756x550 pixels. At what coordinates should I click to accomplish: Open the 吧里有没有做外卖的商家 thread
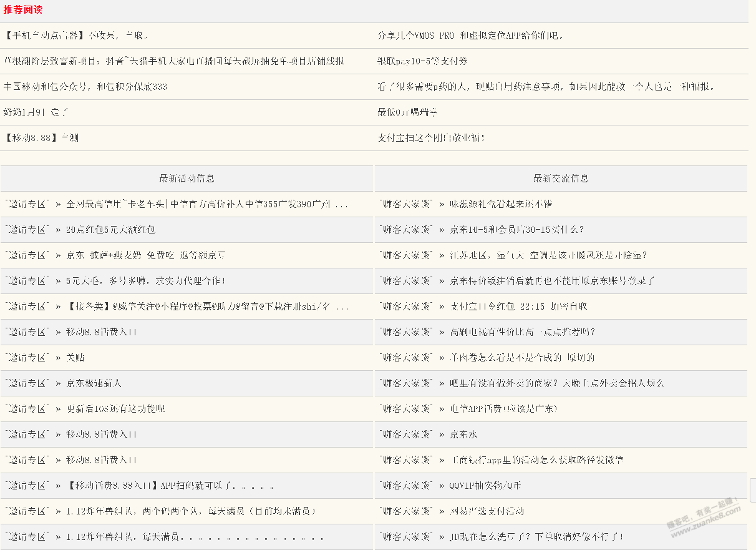(557, 383)
